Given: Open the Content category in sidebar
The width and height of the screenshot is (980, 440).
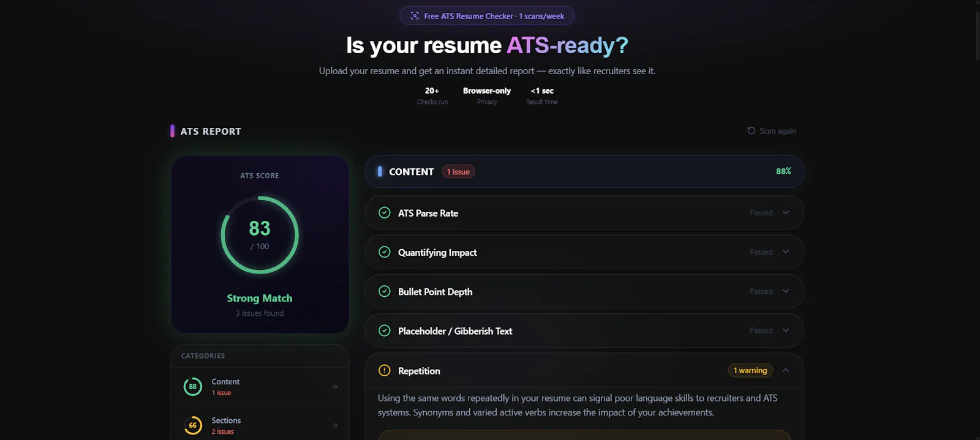Looking at the screenshot, I should pyautogui.click(x=260, y=386).
